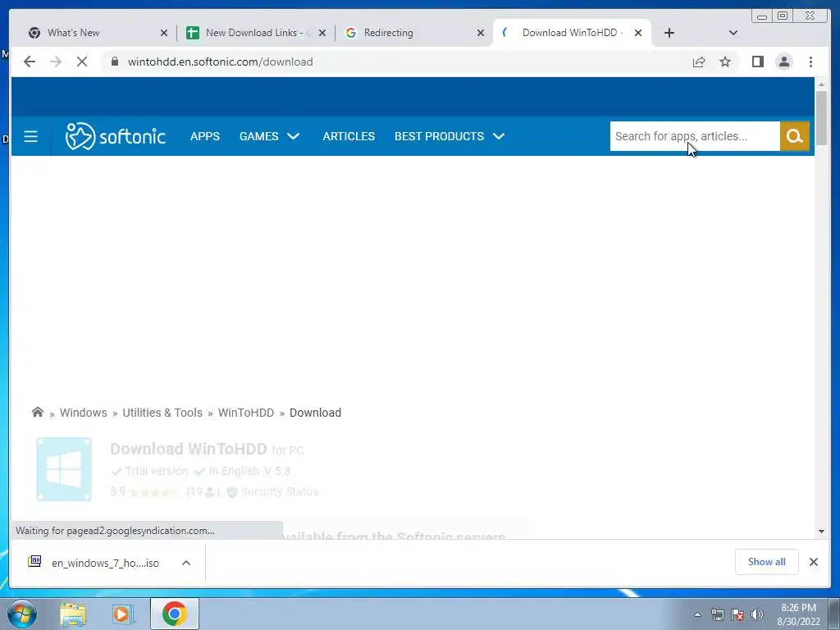Go back with the browser back arrow
This screenshot has height=630, width=840.
(x=30, y=62)
